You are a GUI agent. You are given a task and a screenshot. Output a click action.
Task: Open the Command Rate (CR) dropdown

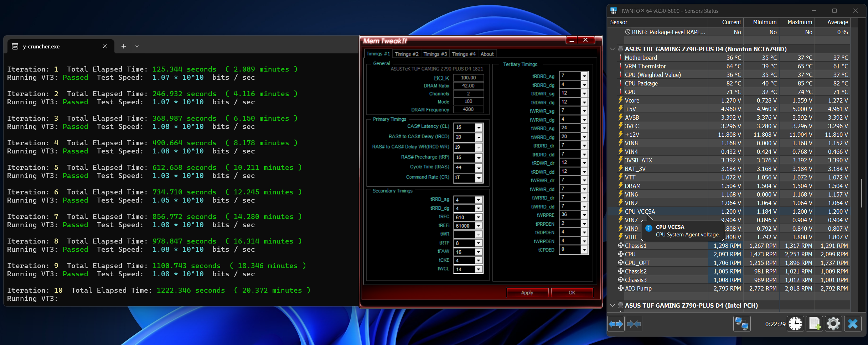[479, 178]
